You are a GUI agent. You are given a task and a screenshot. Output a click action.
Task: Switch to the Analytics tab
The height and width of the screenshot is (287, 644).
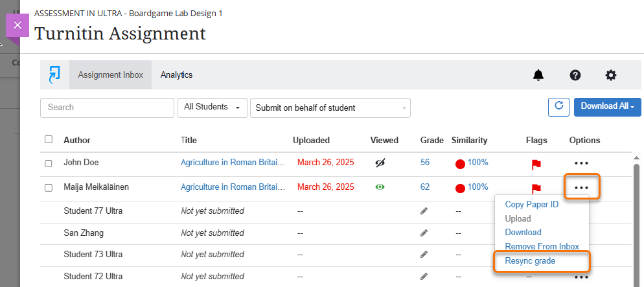tap(176, 75)
